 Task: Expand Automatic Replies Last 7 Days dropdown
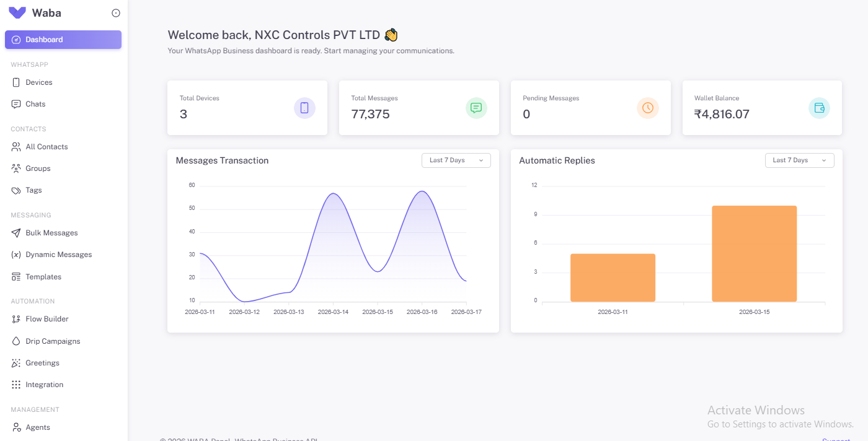(800, 160)
